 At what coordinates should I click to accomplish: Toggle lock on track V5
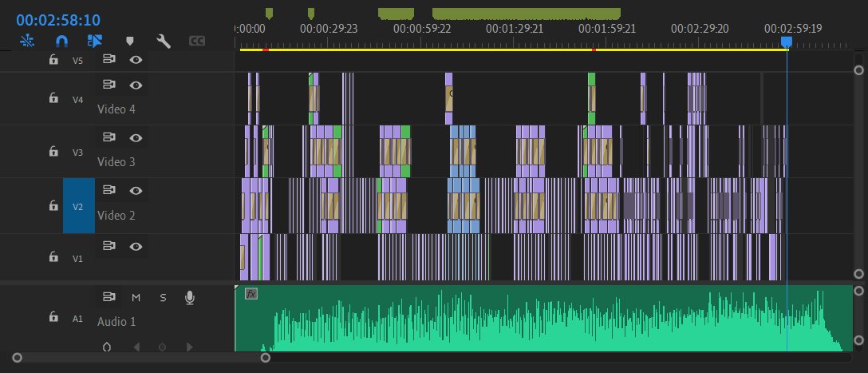point(53,59)
